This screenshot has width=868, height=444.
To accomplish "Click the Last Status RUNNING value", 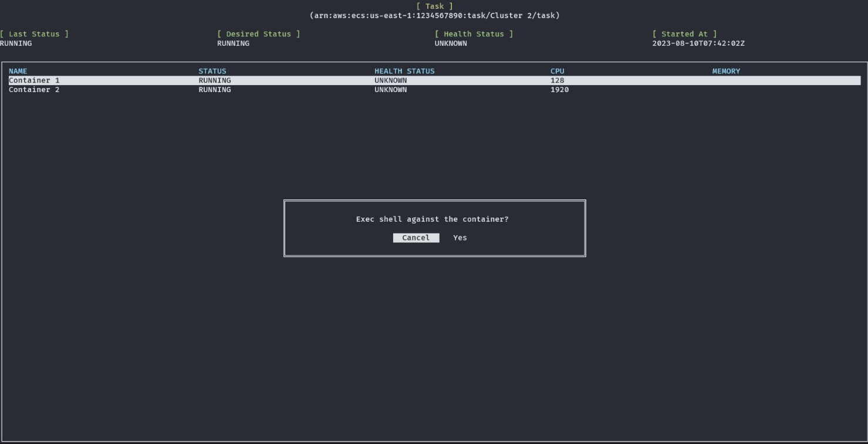I will [16, 43].
